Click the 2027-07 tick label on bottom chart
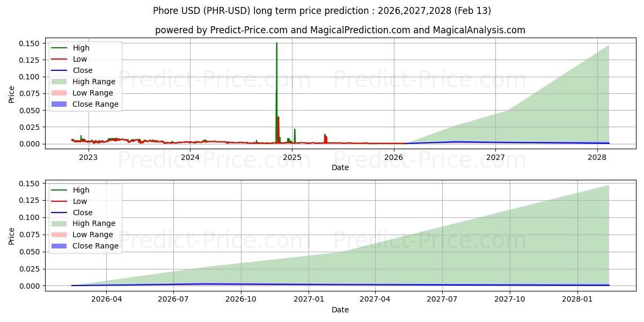 point(442,299)
